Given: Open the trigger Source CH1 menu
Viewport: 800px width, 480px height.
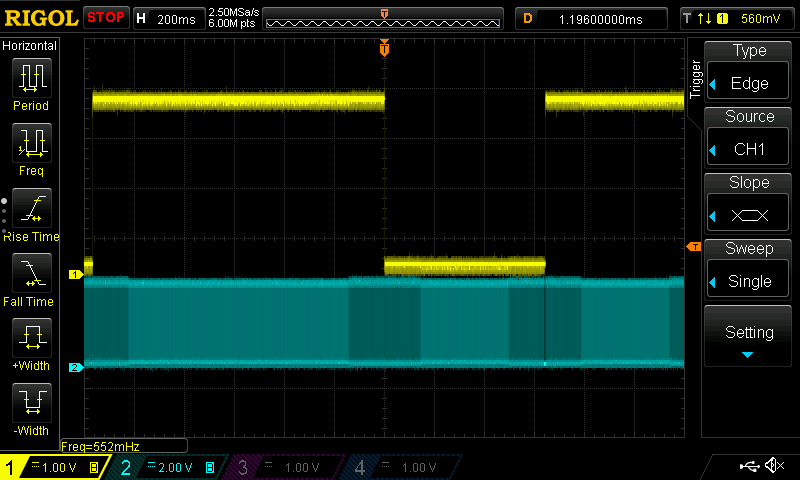Looking at the screenshot, I should pyautogui.click(x=749, y=136).
